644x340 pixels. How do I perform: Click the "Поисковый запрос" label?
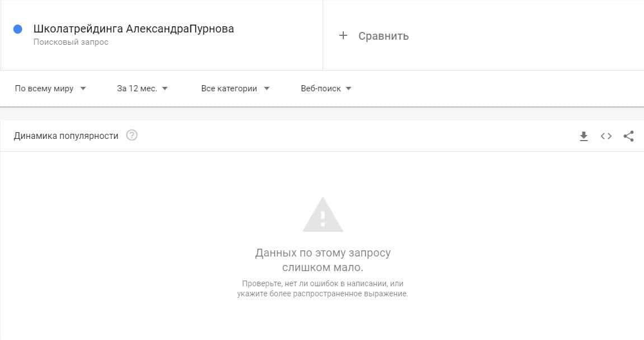tap(71, 42)
